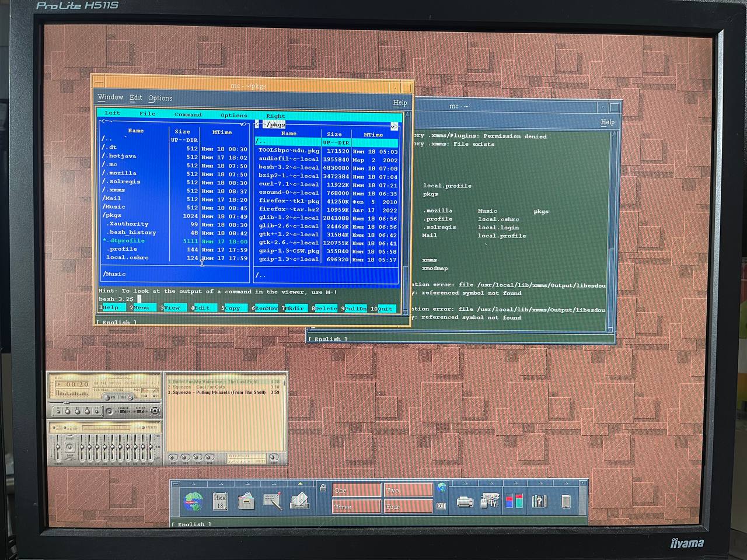Open the history dropdown arrow of ~/pkgs panel

pos(394,126)
